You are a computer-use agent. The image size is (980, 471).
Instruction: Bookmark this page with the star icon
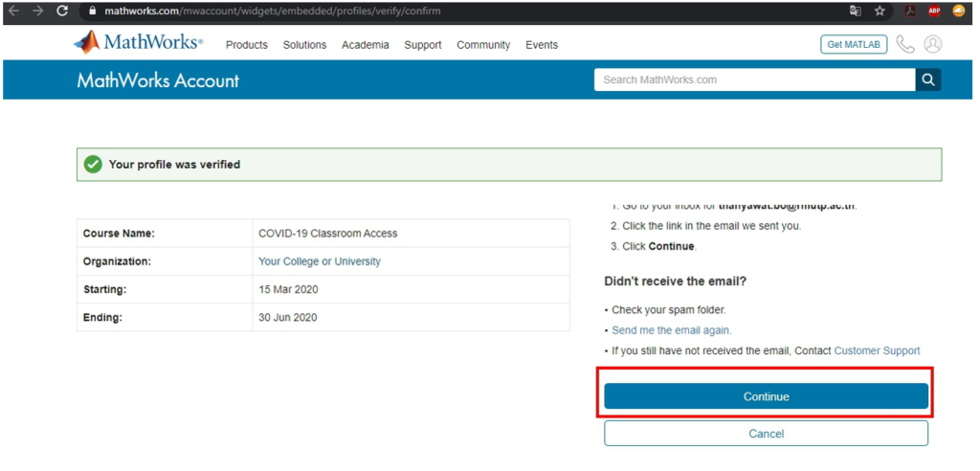click(x=880, y=11)
